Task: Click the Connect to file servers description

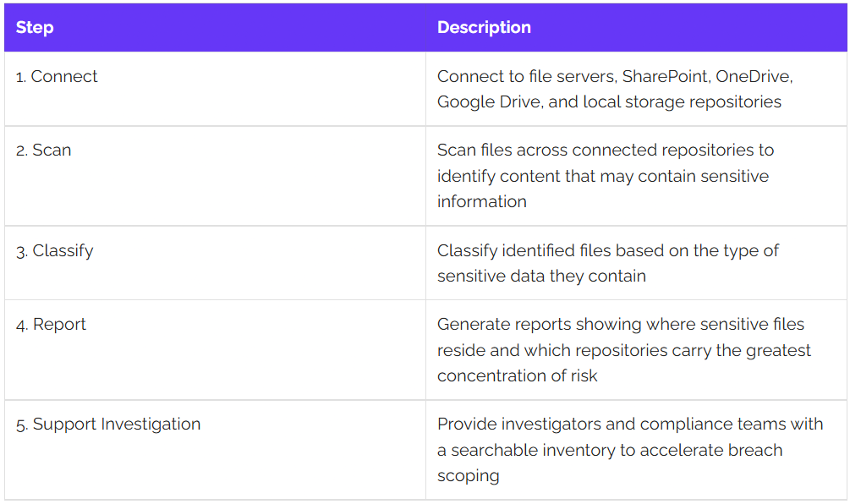Action: click(x=615, y=89)
